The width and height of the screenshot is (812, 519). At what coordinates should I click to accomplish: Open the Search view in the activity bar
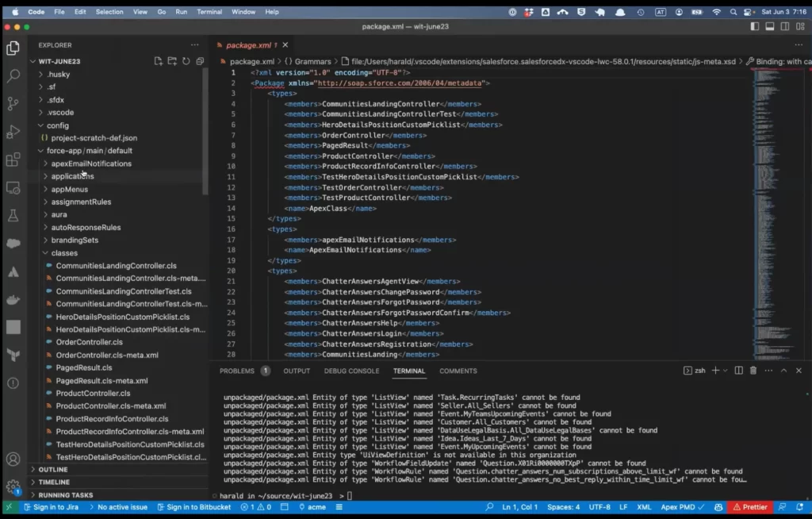pyautogui.click(x=13, y=76)
